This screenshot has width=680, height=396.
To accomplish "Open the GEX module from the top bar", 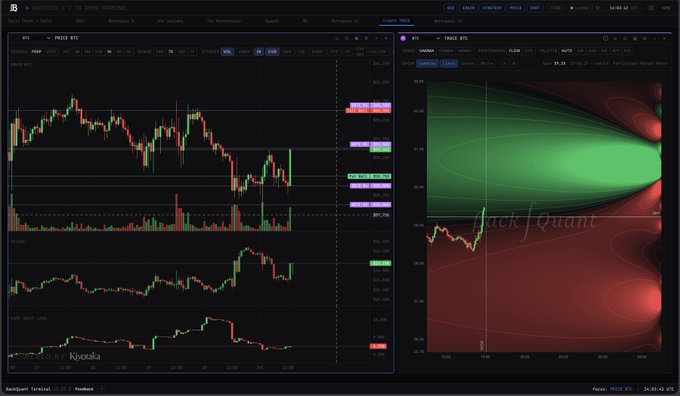I will click(451, 8).
